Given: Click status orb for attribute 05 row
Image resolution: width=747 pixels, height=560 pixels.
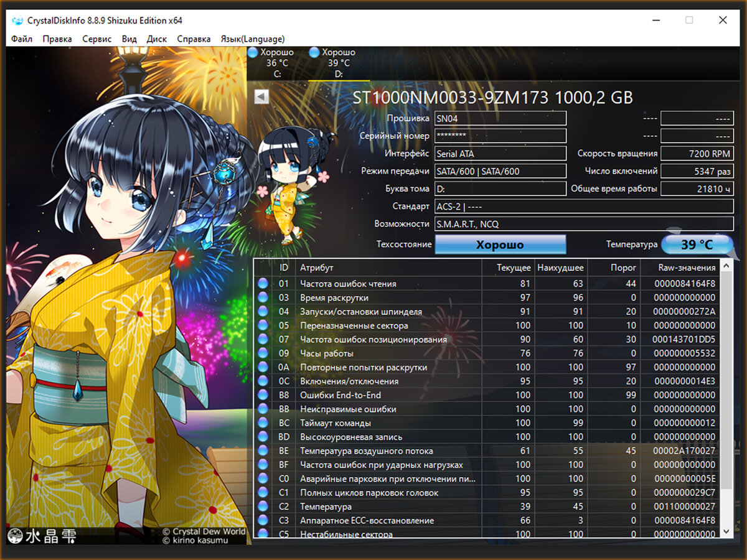Looking at the screenshot, I should point(263,325).
